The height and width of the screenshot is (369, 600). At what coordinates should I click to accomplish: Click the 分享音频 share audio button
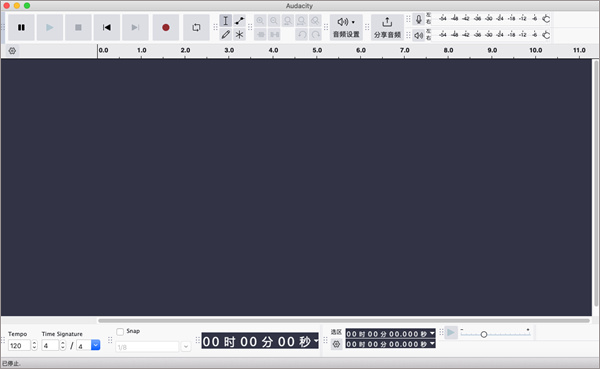(x=387, y=28)
